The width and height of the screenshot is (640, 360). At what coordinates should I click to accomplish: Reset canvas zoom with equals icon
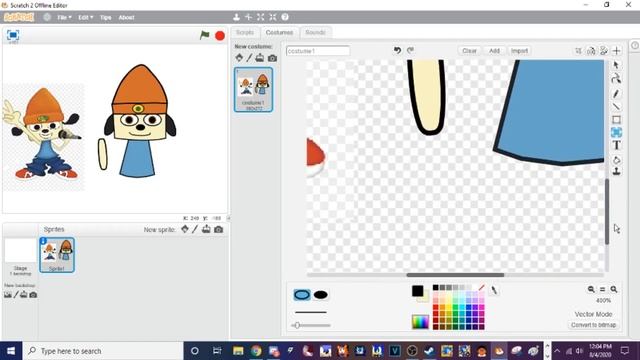(x=602, y=289)
